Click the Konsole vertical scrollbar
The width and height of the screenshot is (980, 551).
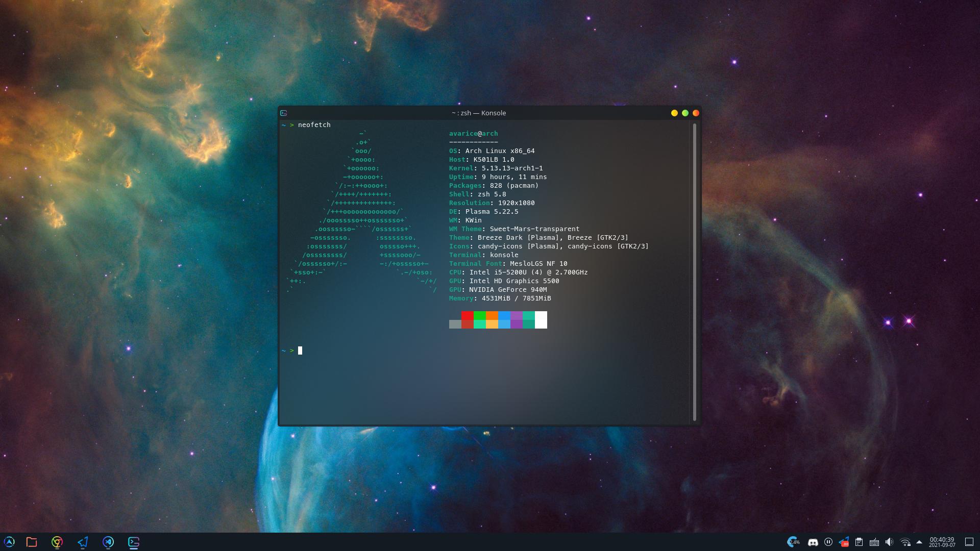tap(695, 272)
